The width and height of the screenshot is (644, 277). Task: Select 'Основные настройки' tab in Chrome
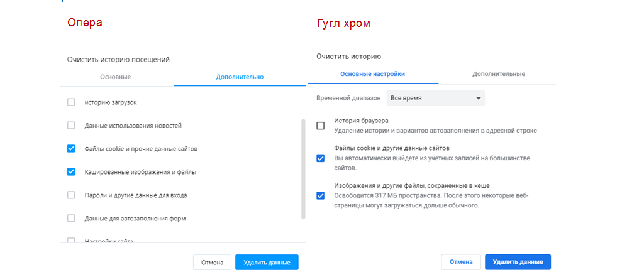[x=372, y=74]
